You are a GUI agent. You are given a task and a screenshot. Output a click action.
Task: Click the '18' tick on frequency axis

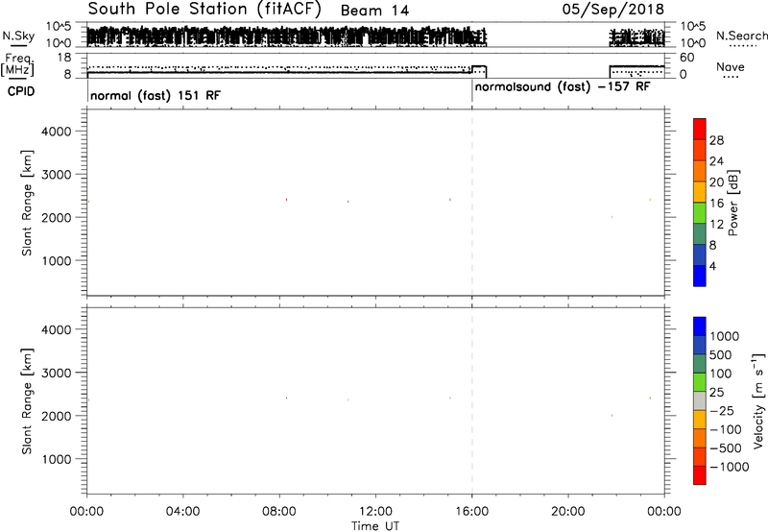65,58
